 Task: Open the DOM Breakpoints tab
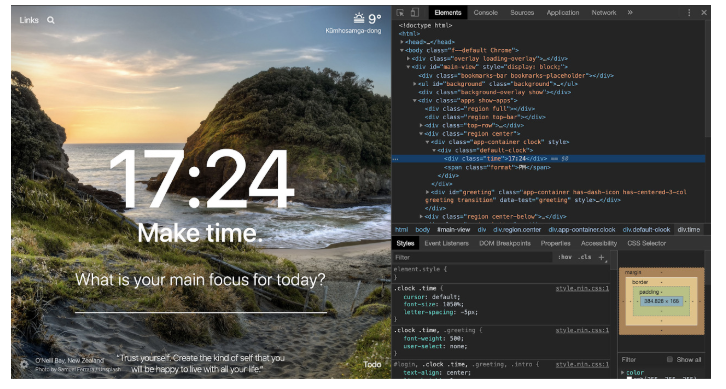coord(505,243)
